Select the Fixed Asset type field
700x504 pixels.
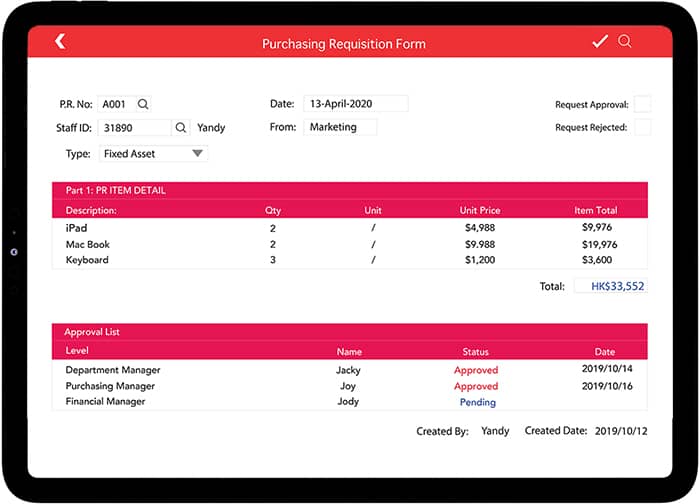click(x=153, y=154)
